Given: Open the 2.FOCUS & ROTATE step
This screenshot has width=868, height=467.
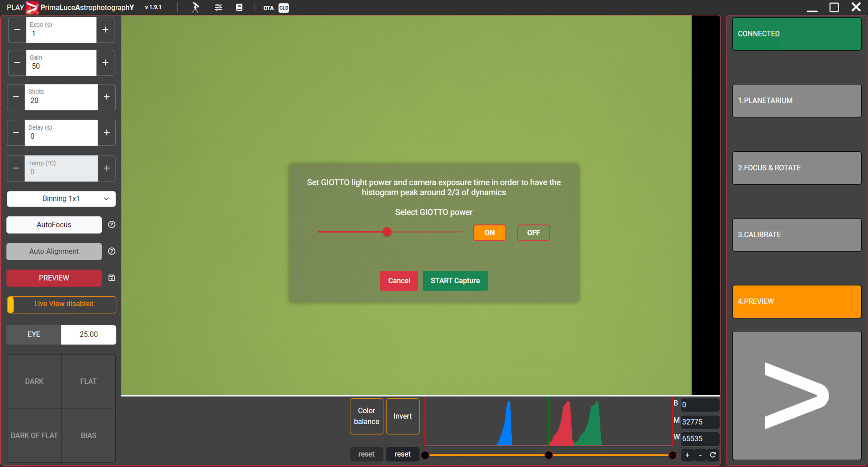Looking at the screenshot, I should 796,168.
